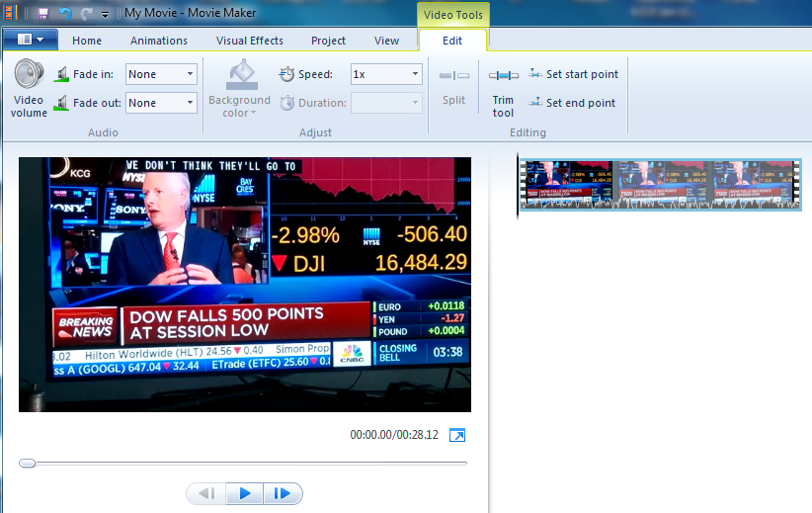Switch to the Animations tab
Viewport: 812px width, 513px height.
point(159,41)
